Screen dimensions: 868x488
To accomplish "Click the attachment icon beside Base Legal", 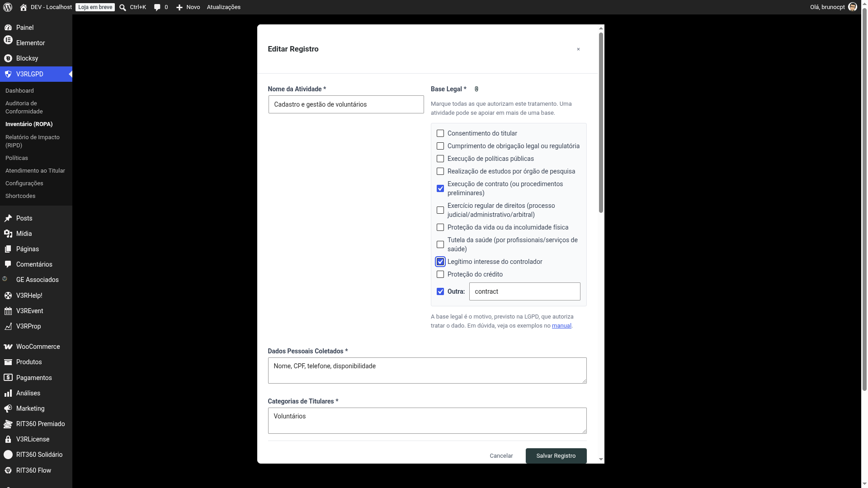I will 476,89.
